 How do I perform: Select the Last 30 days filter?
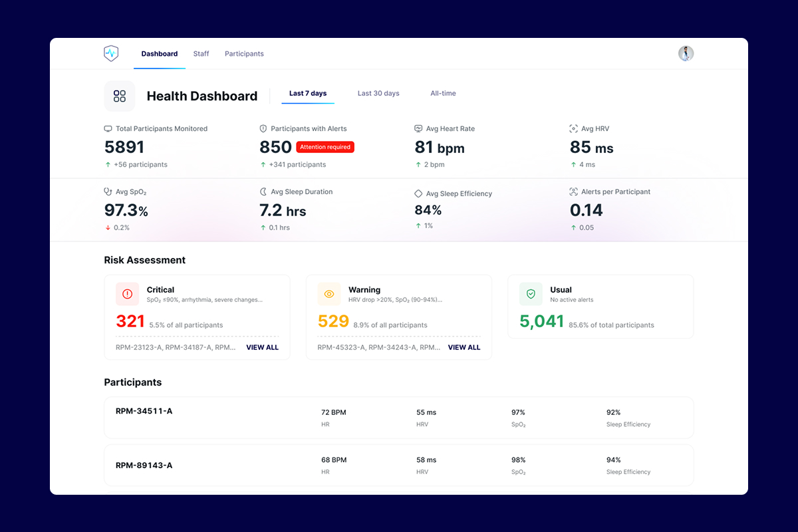coord(378,94)
